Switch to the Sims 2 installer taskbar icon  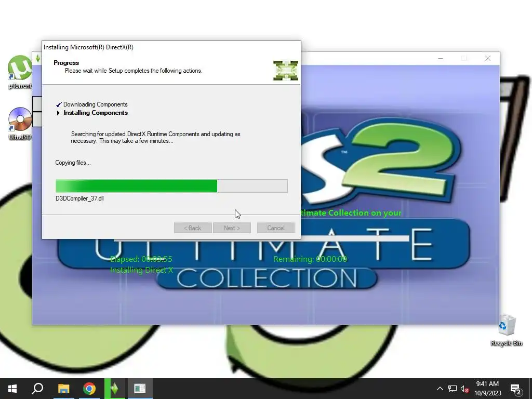coord(115,389)
